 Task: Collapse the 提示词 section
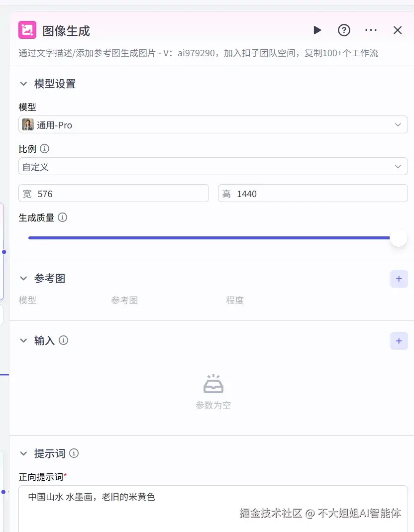pyautogui.click(x=23, y=453)
